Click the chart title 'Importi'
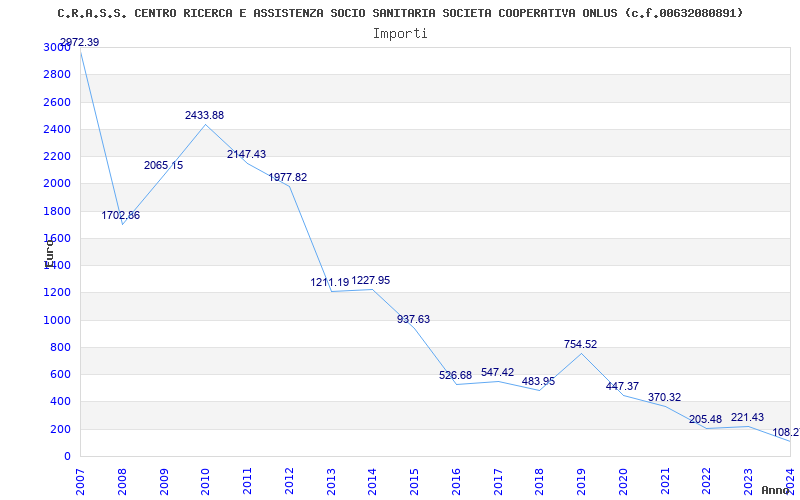The image size is (800, 500). tap(400, 34)
